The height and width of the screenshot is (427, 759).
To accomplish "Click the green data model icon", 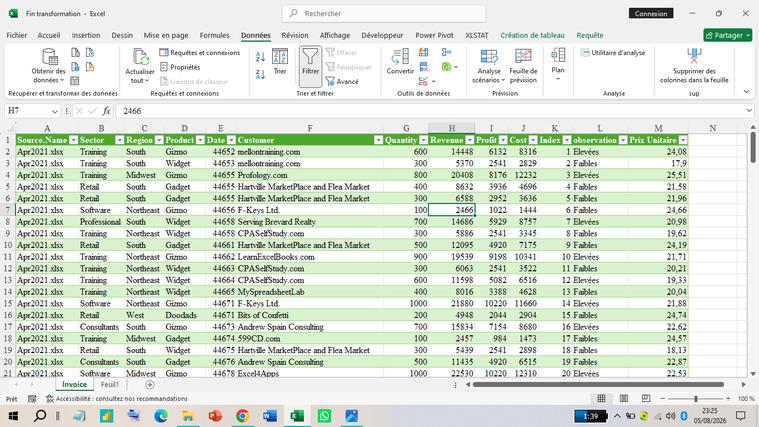I will click(x=446, y=67).
